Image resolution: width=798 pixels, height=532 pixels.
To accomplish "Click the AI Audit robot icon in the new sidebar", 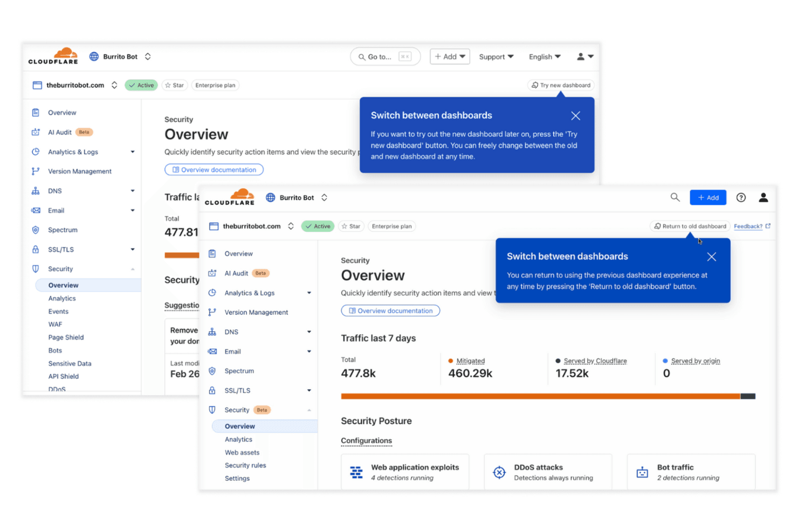I will [x=212, y=273].
